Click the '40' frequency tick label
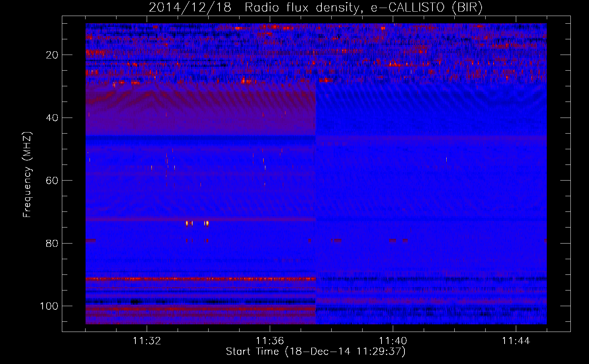Image resolution: width=589 pixels, height=364 pixels. (x=52, y=118)
